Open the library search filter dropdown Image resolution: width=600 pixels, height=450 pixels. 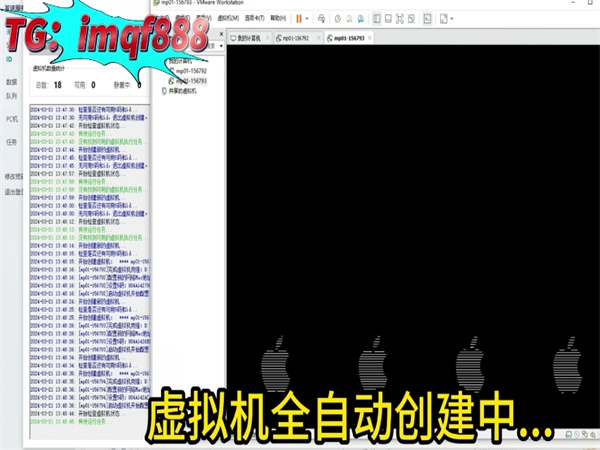pos(221,47)
